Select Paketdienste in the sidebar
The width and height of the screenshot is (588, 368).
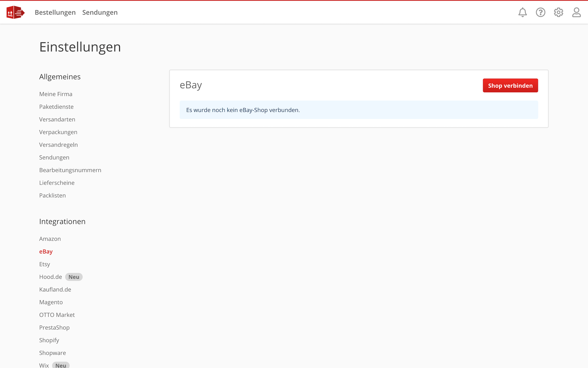[x=56, y=107]
